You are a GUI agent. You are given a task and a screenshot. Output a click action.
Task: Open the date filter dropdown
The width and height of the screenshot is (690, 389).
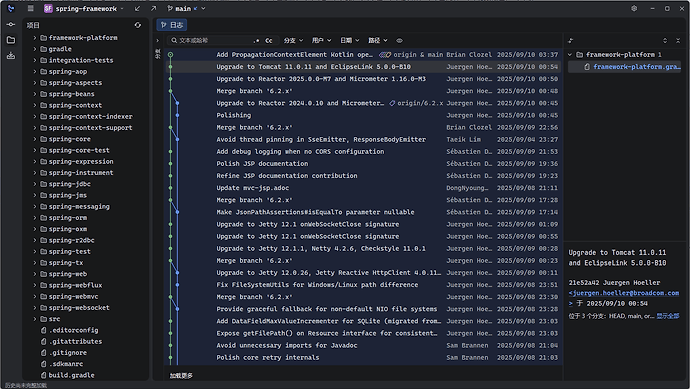[349, 40]
